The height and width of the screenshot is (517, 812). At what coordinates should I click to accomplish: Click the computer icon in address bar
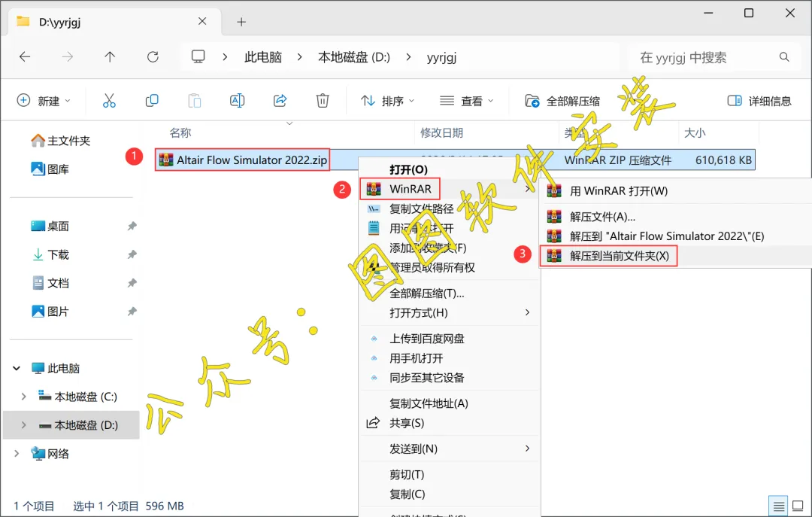[x=198, y=56]
